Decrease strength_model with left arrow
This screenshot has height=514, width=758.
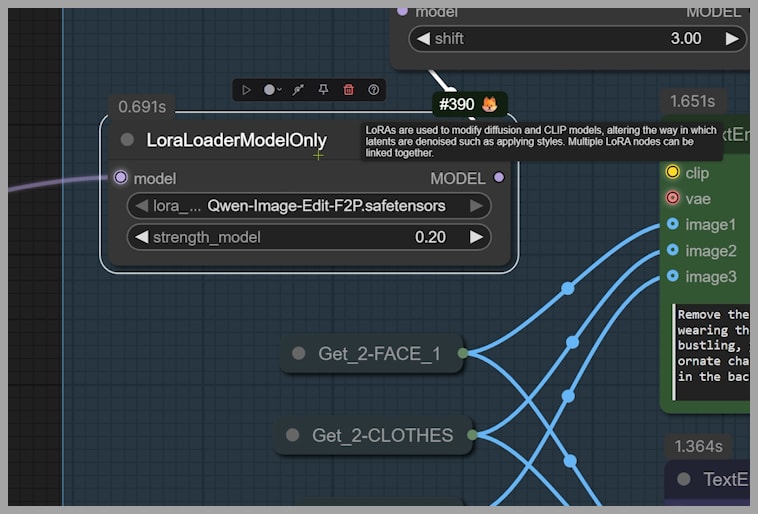142,237
